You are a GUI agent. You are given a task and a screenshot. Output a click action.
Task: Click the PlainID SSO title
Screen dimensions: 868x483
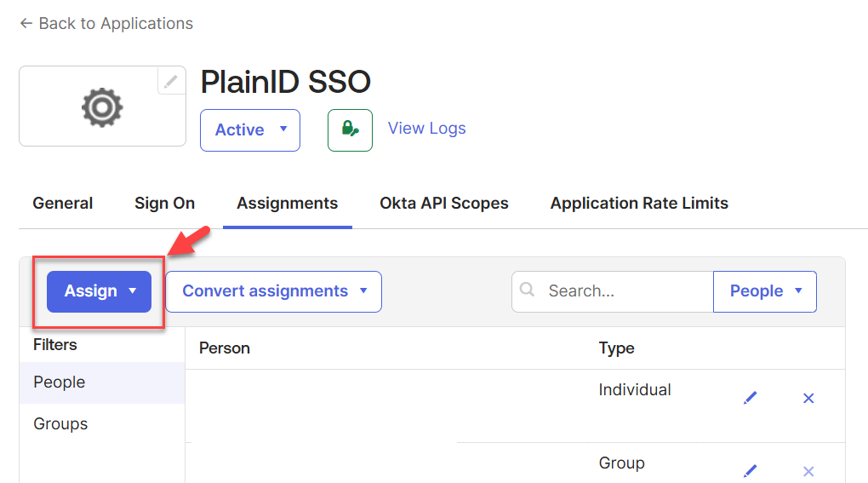pos(285,82)
